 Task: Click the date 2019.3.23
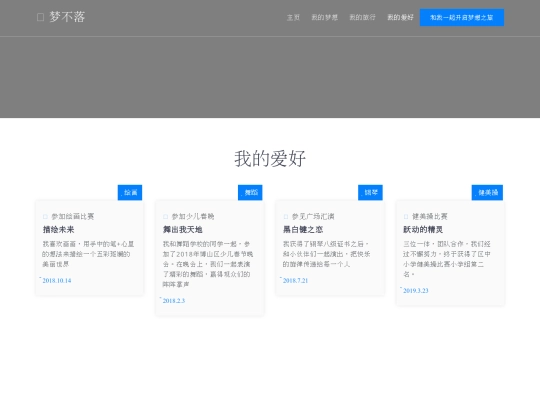(x=416, y=291)
